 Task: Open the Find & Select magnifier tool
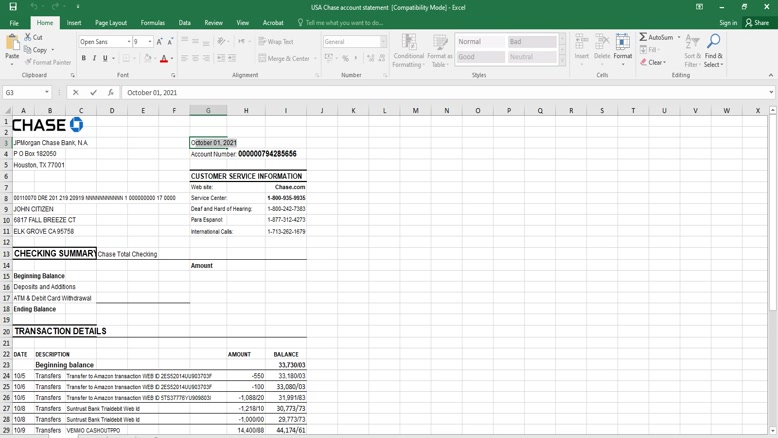pyautogui.click(x=713, y=42)
